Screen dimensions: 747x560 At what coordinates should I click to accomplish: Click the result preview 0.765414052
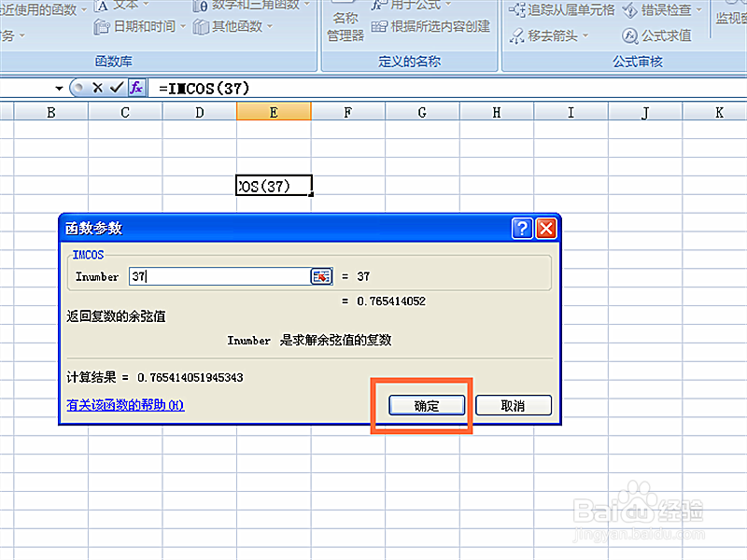391,301
